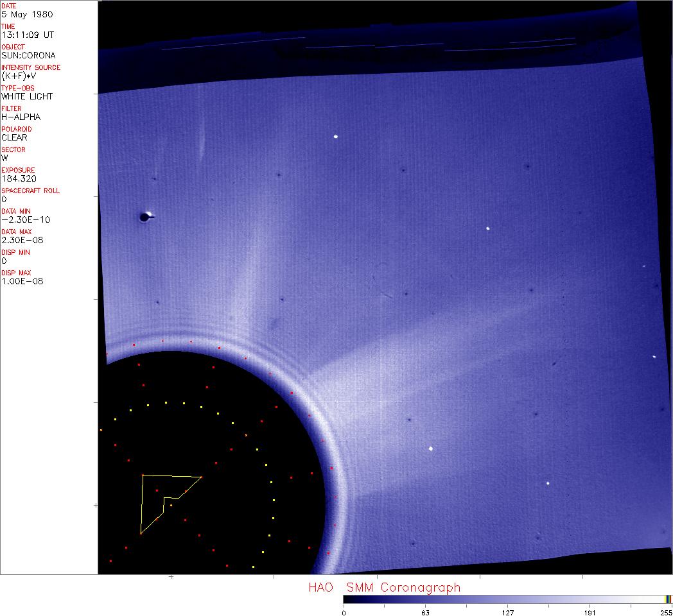Image resolution: width=673 pixels, height=616 pixels.
Task: Select the WHITE LIGHT observation type text
Action: [x=27, y=96]
